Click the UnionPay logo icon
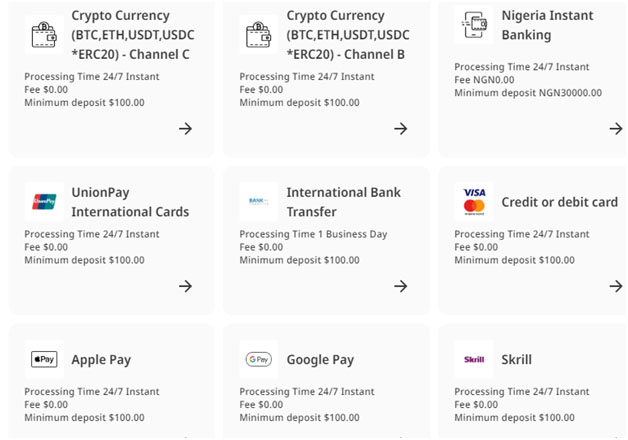628x440 pixels. (x=44, y=201)
